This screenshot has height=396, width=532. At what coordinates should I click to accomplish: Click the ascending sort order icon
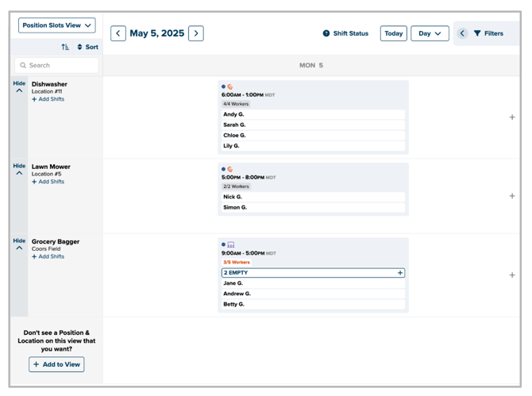click(65, 47)
